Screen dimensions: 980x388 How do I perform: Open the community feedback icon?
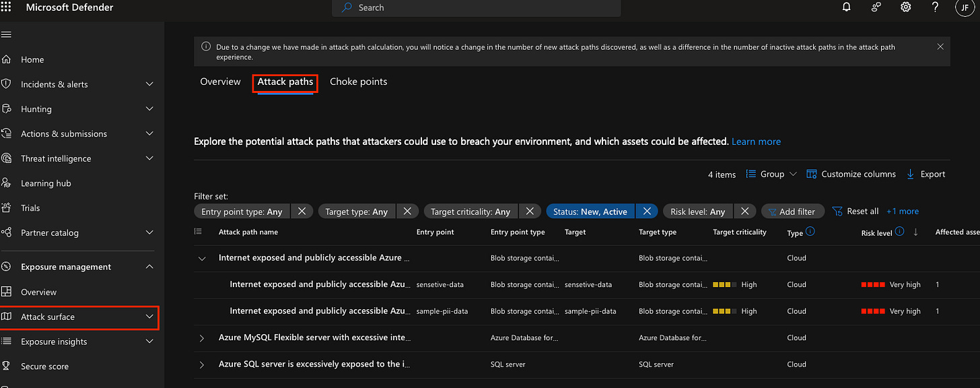tap(876, 7)
